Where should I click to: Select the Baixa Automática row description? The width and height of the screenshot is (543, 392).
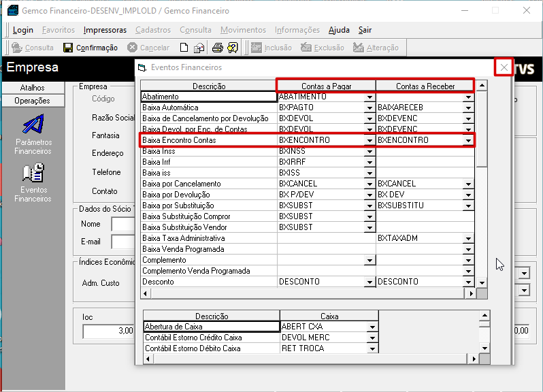(x=209, y=108)
